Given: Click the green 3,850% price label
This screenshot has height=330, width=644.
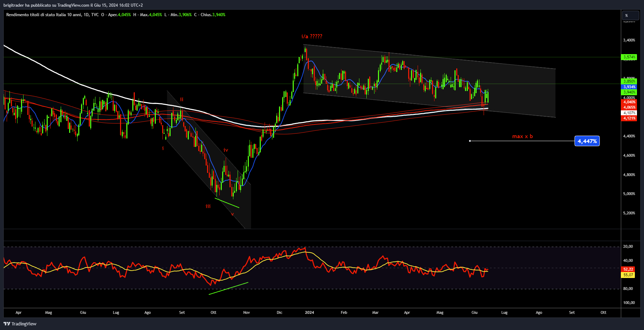Looking at the screenshot, I should pyautogui.click(x=629, y=81).
